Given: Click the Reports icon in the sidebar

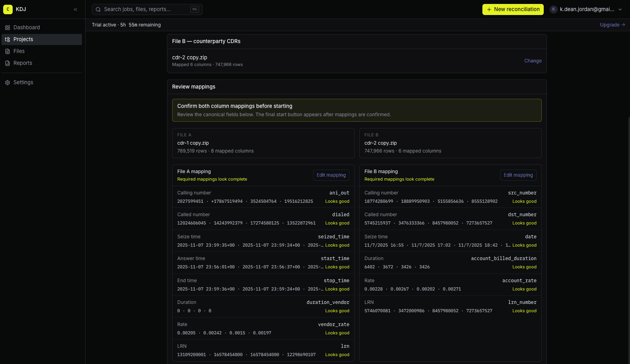Looking at the screenshot, I should coord(8,63).
